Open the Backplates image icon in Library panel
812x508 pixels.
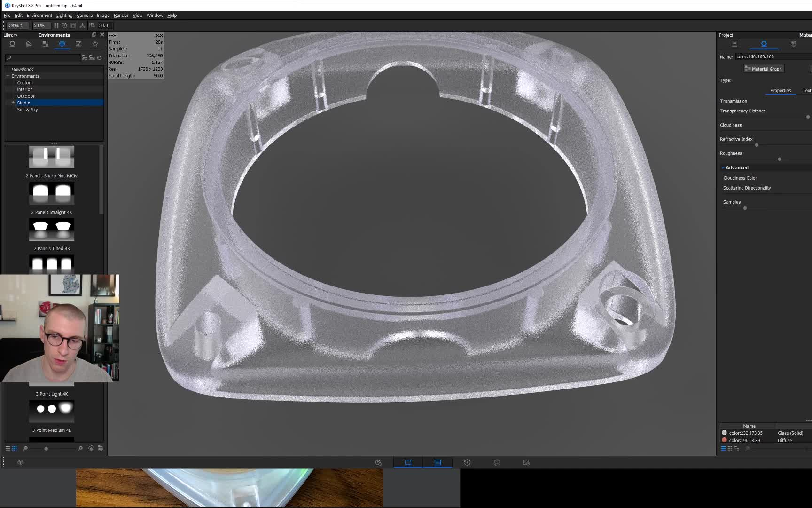(x=78, y=43)
